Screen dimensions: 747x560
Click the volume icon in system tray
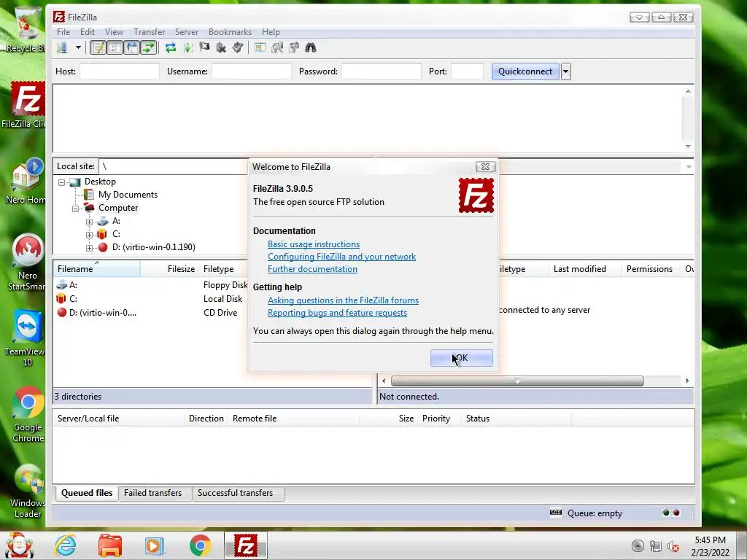[x=673, y=547]
